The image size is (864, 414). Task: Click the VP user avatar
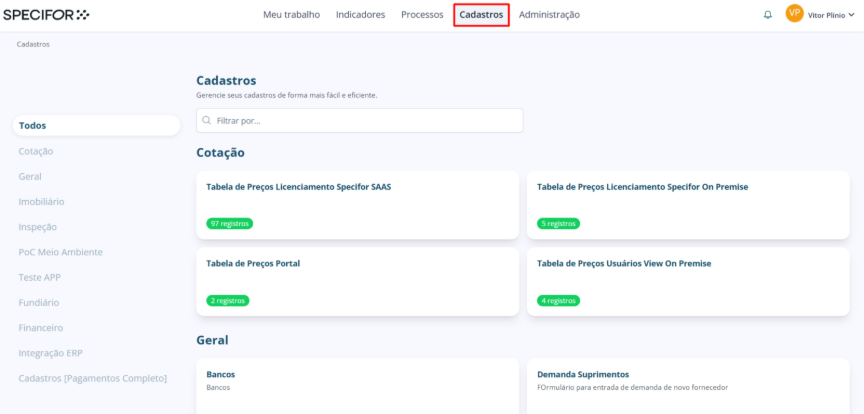[795, 13]
